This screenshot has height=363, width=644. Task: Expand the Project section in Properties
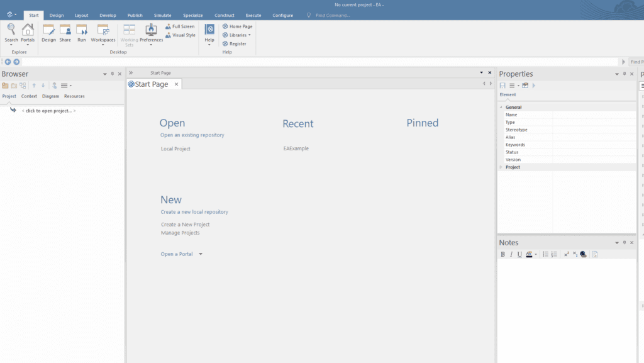(501, 167)
